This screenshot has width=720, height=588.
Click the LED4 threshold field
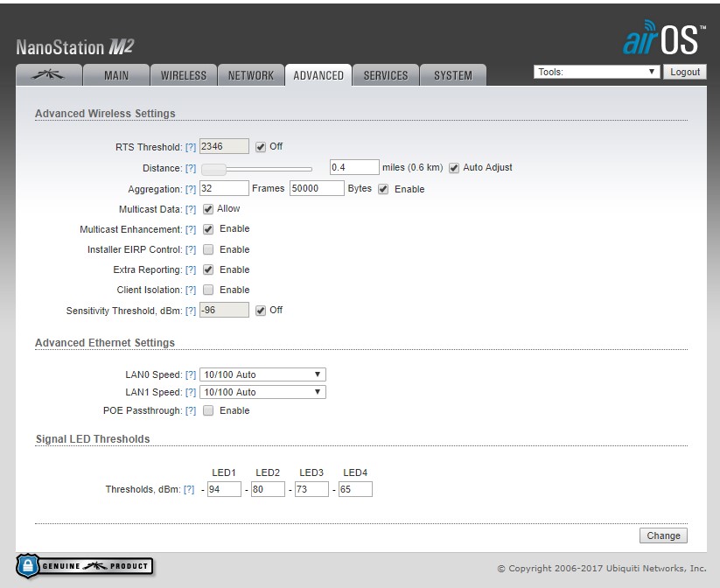[x=355, y=489]
